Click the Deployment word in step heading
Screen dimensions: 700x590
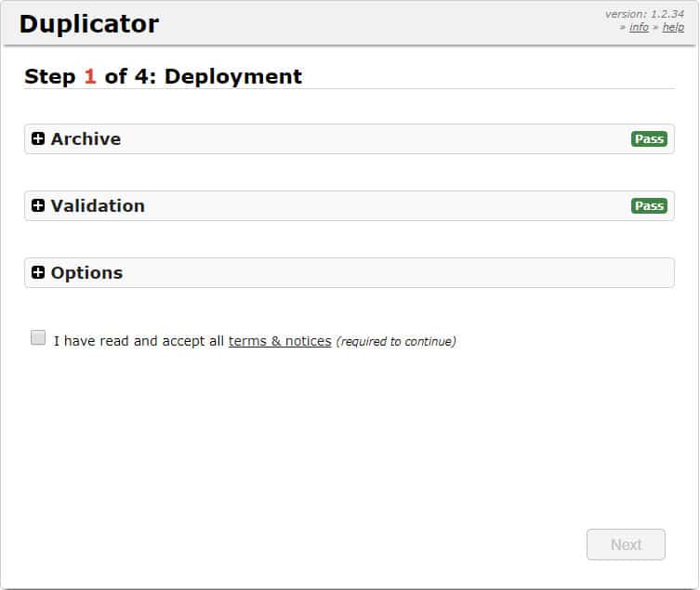coord(233,77)
